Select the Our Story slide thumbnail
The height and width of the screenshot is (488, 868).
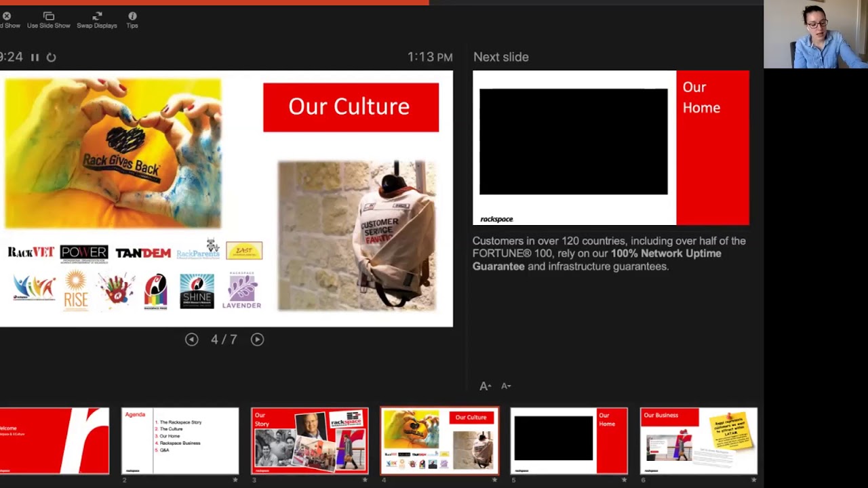point(310,441)
